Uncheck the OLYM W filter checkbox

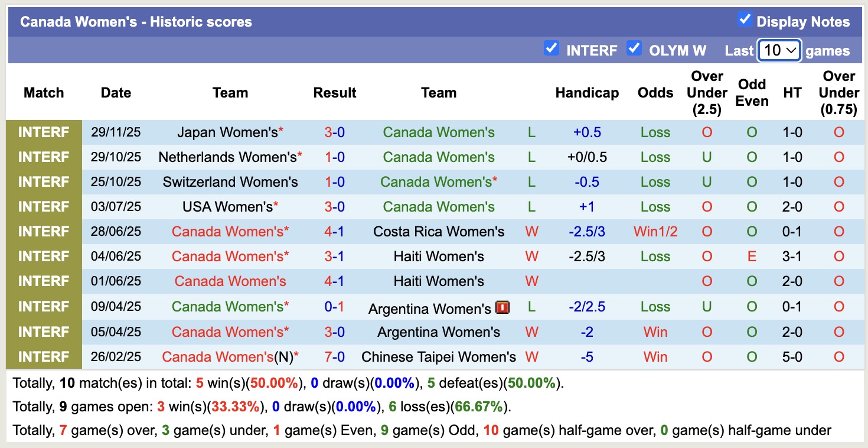pyautogui.click(x=634, y=48)
